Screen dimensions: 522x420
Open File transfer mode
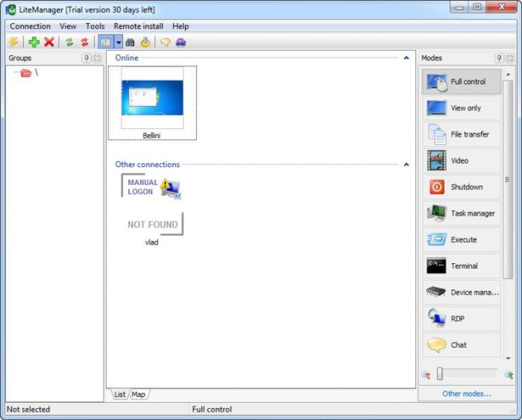click(461, 134)
